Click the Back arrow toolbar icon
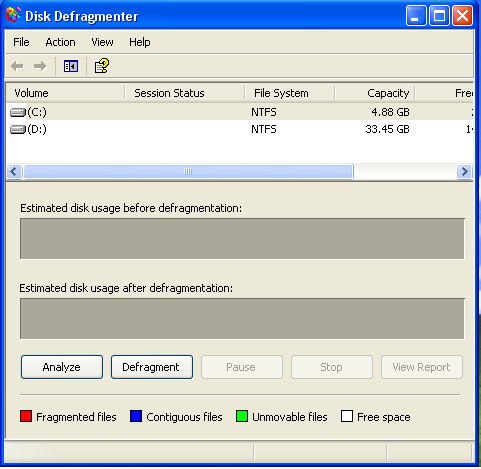The image size is (481, 469). pos(17,66)
